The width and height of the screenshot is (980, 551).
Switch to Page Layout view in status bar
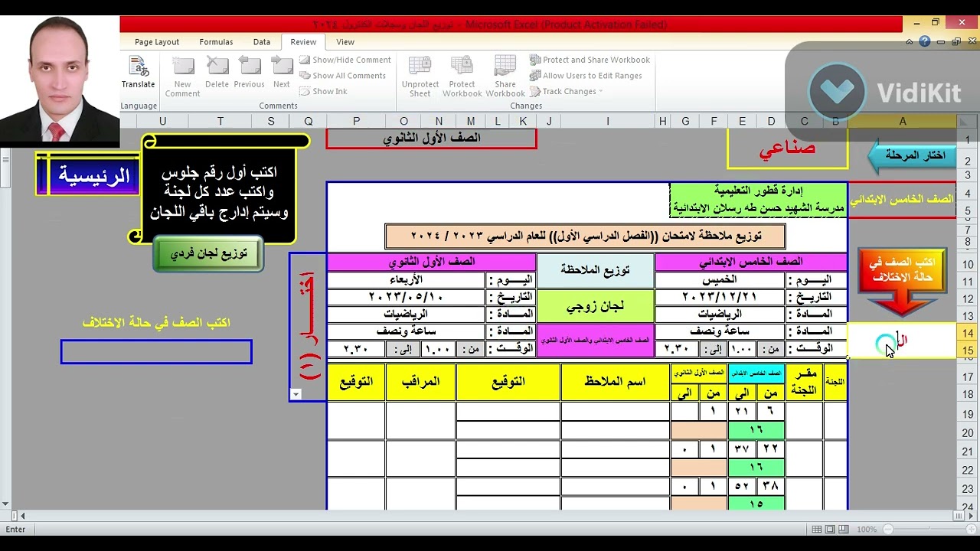tap(831, 530)
